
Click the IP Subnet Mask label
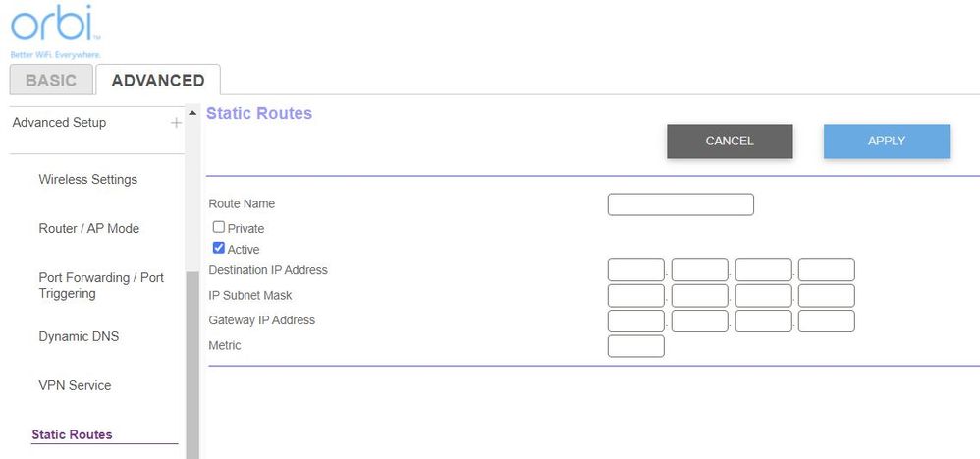(x=250, y=295)
